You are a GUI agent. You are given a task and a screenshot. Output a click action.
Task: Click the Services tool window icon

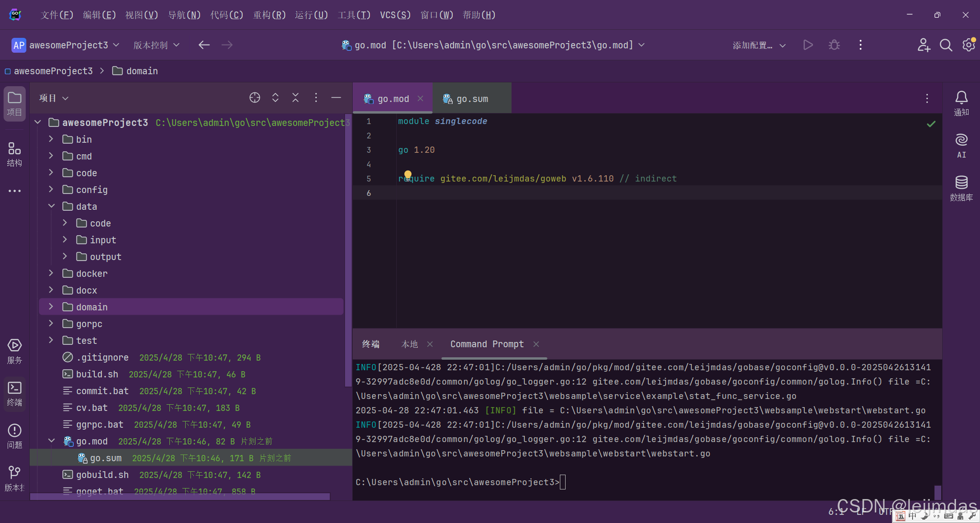click(x=14, y=351)
